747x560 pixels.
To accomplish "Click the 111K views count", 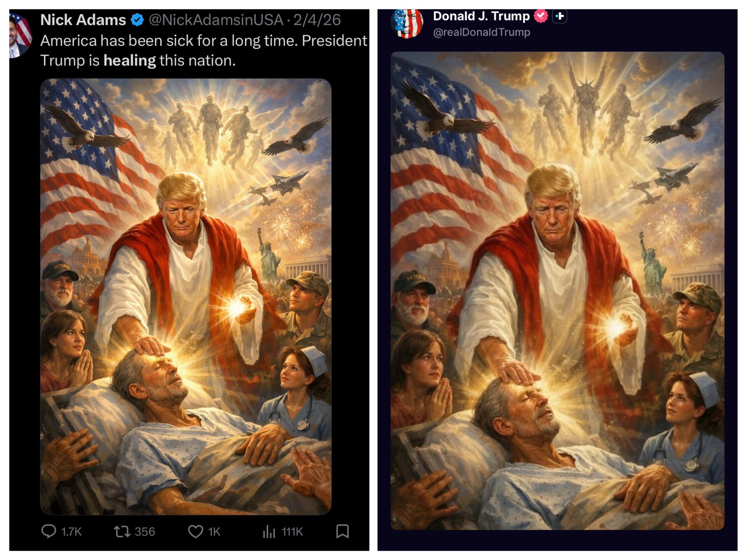I will point(292,532).
